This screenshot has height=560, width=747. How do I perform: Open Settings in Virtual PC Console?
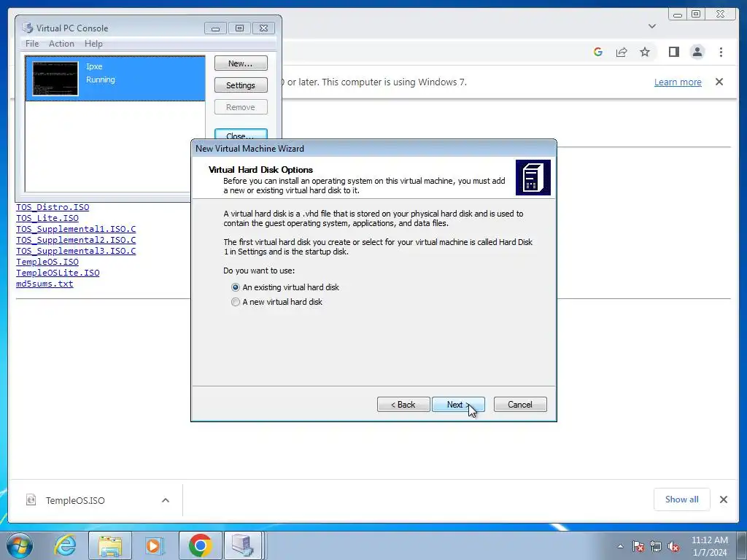(x=241, y=85)
